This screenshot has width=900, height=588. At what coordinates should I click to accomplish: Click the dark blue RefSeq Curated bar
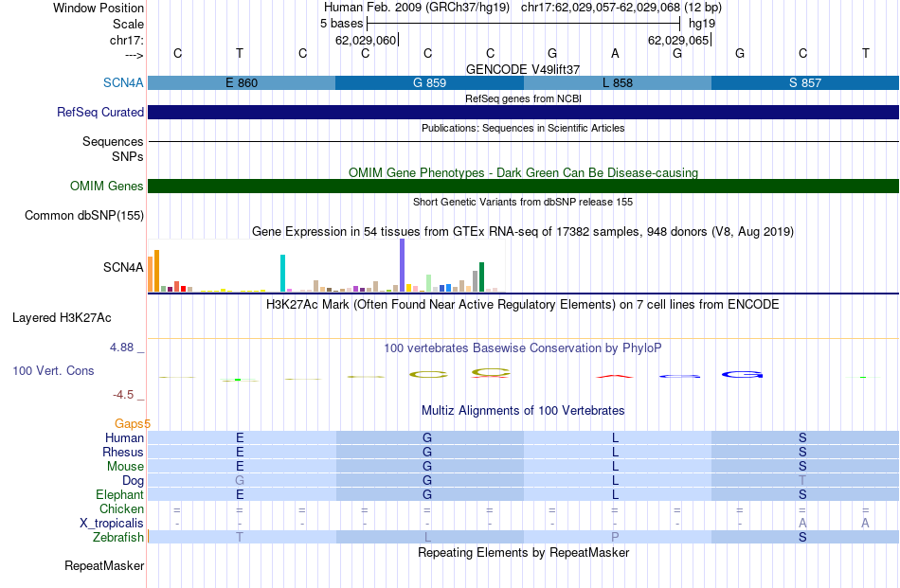pos(524,112)
